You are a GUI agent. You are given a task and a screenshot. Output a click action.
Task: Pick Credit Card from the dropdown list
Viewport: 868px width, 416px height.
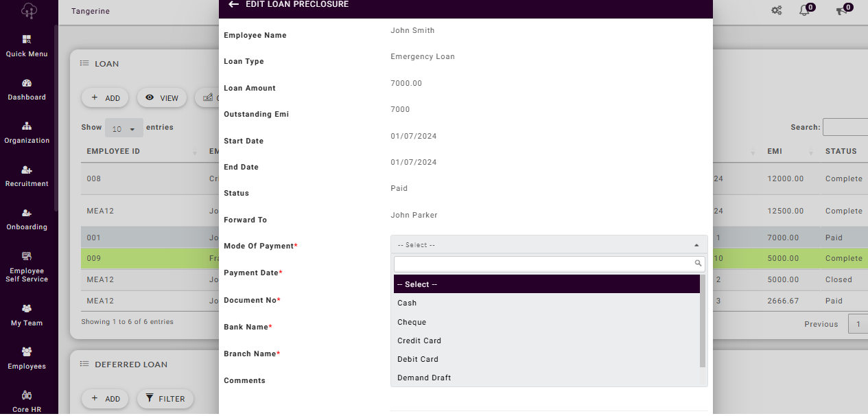click(419, 340)
